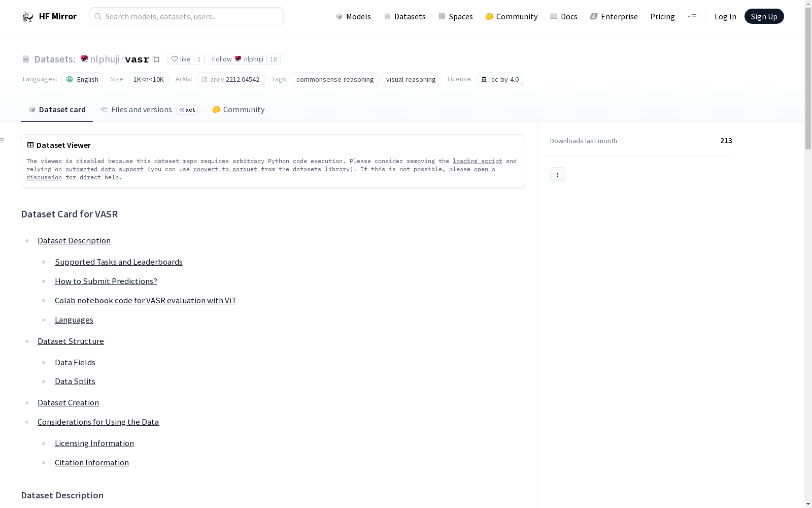Click the like count of 1
812x508 pixels.
(199, 59)
